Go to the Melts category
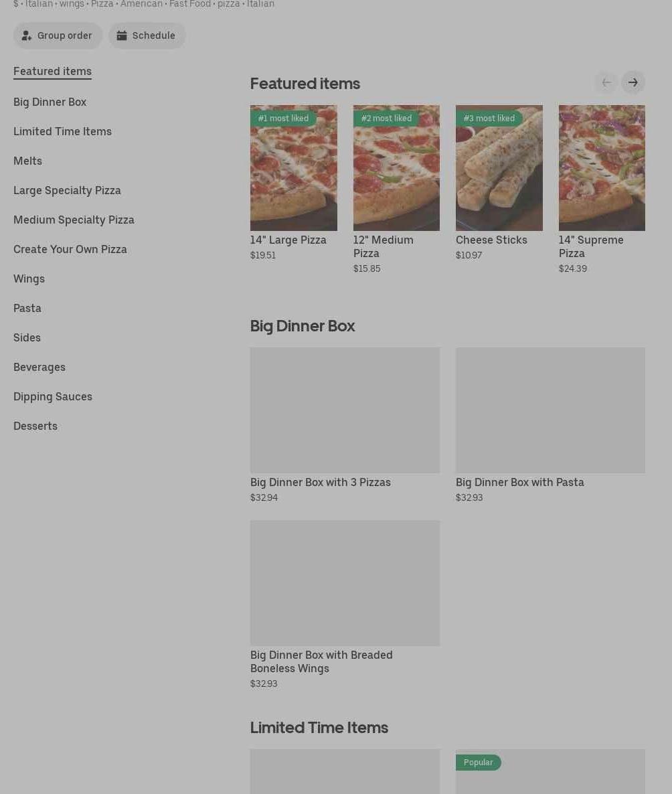The width and height of the screenshot is (672, 794). [x=28, y=161]
